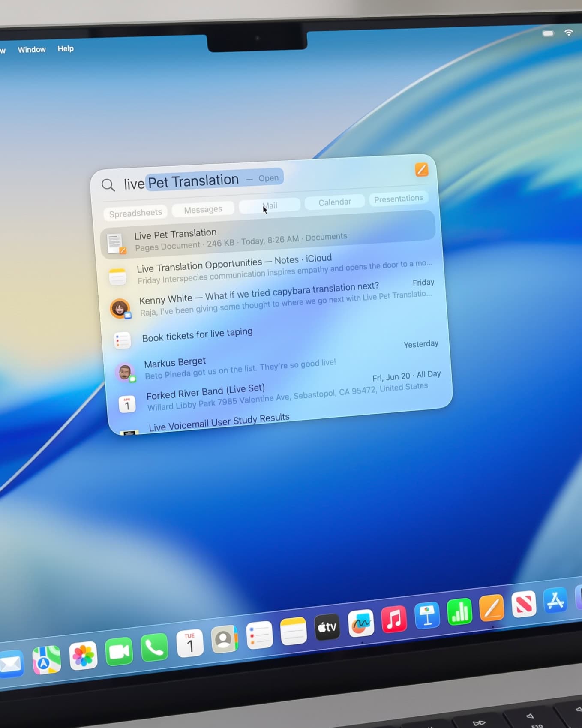
Task: Filter results by Mail
Action: (x=270, y=205)
